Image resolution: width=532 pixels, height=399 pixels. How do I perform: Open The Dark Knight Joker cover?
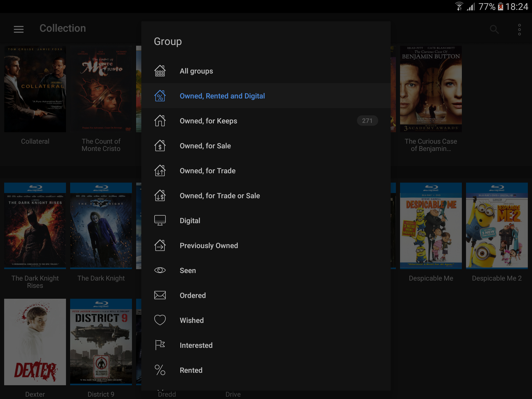101,226
